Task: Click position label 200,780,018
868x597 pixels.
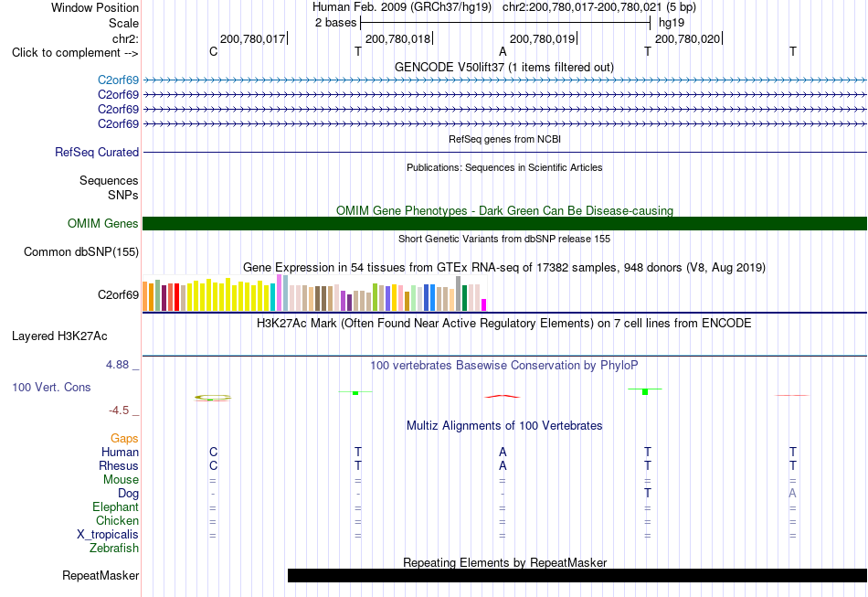Action: (x=397, y=38)
